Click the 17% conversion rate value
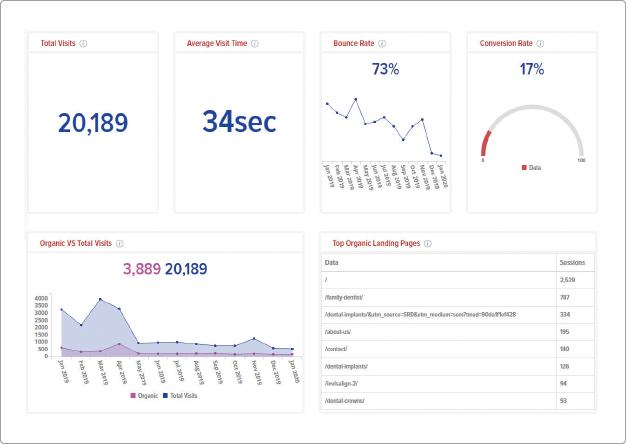 pos(532,69)
